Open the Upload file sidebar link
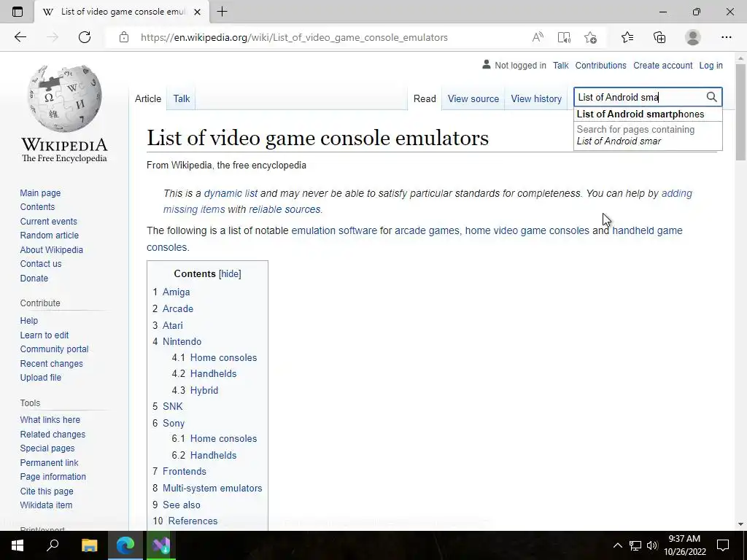Screen dimensions: 747x560 pyautogui.click(x=41, y=377)
